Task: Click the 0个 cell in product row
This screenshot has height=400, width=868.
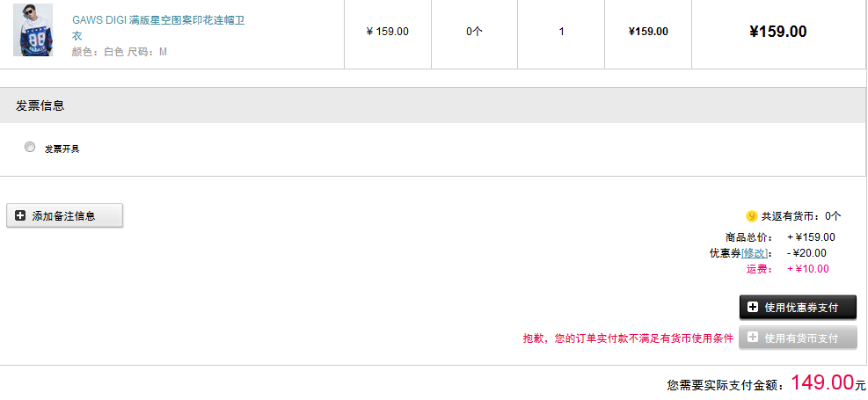Action: (474, 32)
